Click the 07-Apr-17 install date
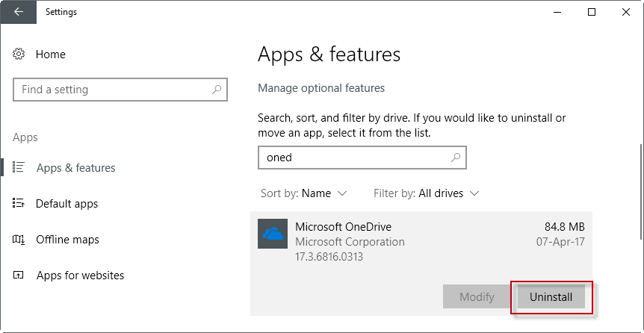Viewport: 644px width, 333px height. point(560,242)
